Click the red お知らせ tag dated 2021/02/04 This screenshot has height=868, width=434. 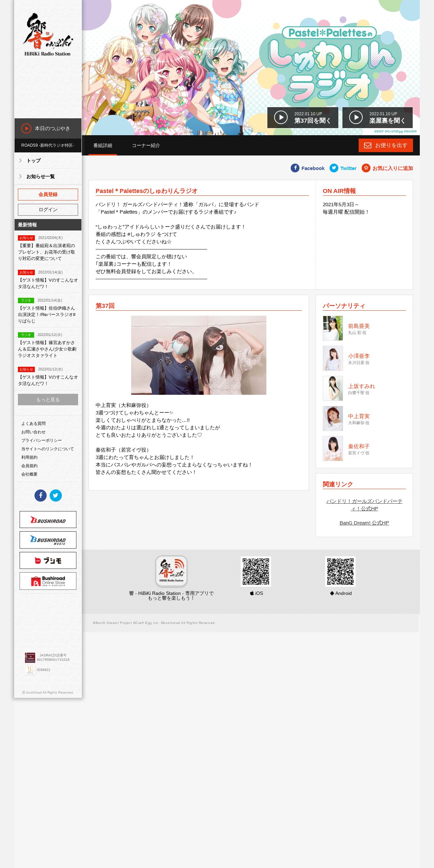tap(26, 238)
